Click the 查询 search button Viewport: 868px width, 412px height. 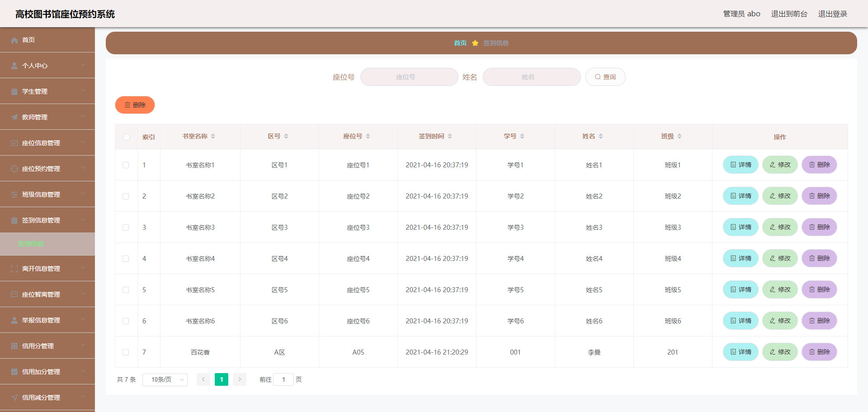click(x=605, y=77)
